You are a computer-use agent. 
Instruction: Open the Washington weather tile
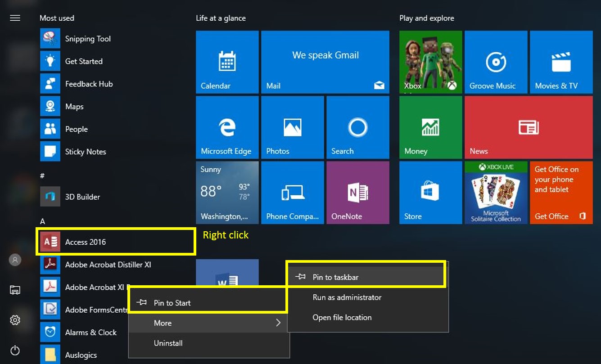[x=227, y=193]
